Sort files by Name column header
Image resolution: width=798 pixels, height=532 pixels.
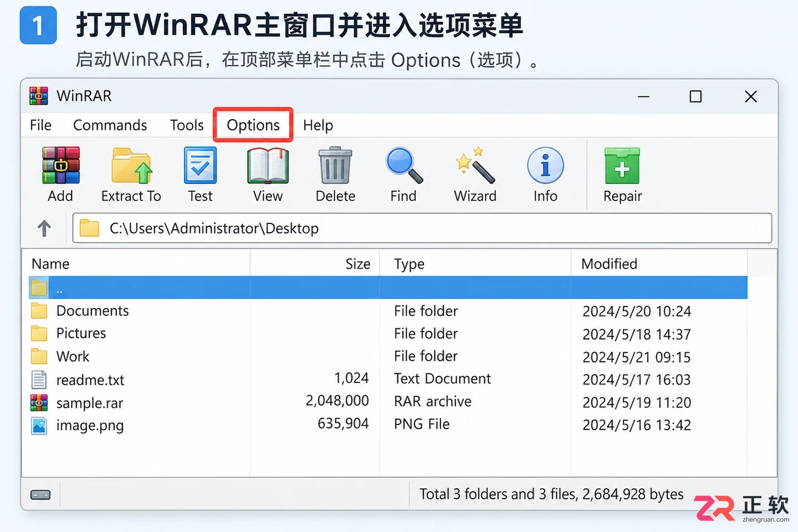[x=50, y=264]
